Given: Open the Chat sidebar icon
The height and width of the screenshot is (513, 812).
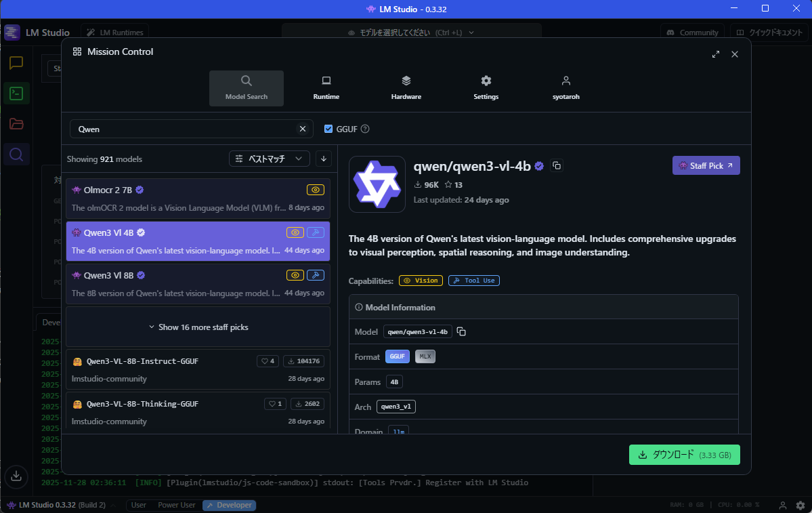Looking at the screenshot, I should coord(16,63).
